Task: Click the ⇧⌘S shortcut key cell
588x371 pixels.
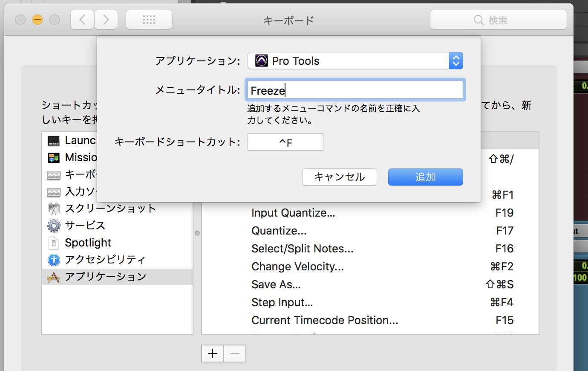Action: point(499,284)
